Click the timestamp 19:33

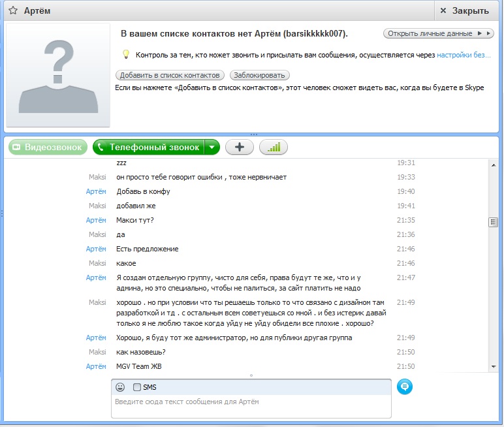pyautogui.click(x=406, y=177)
